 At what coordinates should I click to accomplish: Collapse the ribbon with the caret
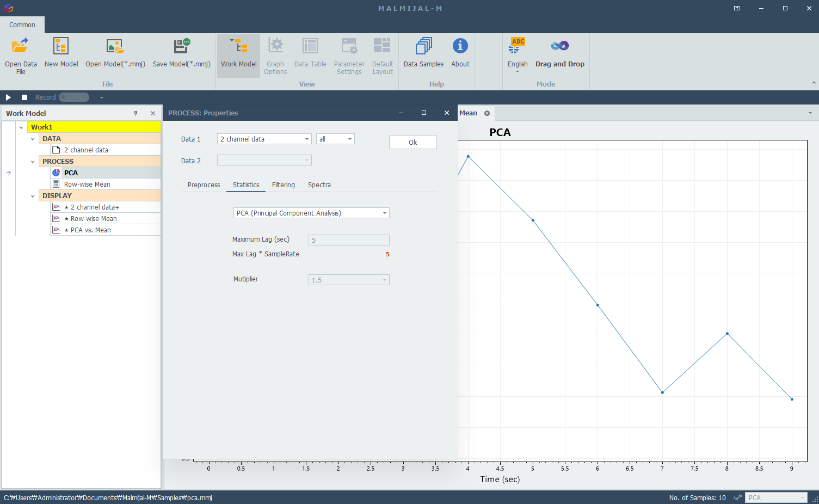[814, 83]
